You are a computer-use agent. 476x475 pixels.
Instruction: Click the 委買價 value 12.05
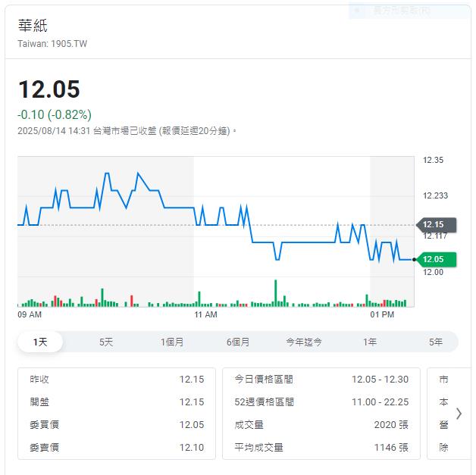coord(192,425)
